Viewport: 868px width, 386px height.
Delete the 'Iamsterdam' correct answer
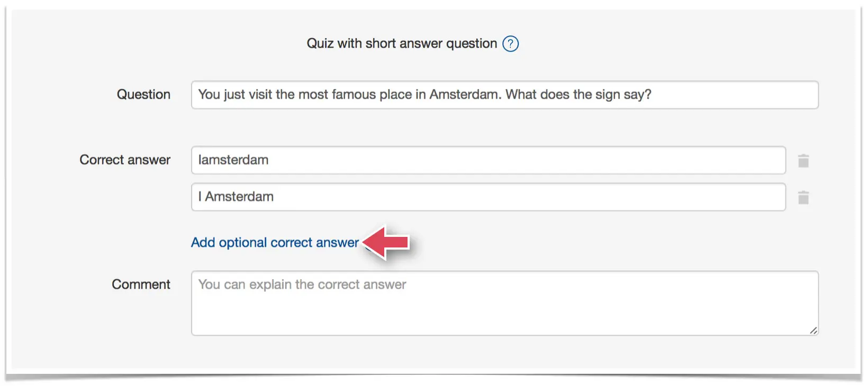click(x=803, y=161)
